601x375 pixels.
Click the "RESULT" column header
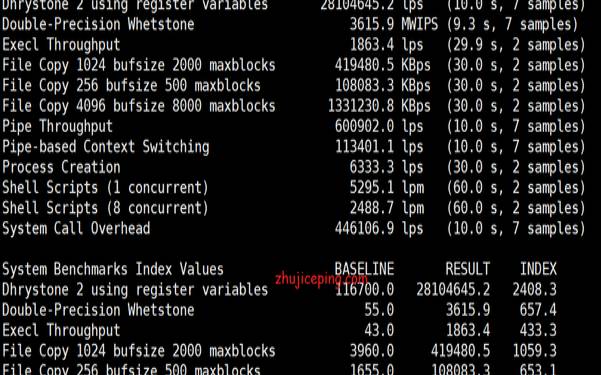coord(468,269)
